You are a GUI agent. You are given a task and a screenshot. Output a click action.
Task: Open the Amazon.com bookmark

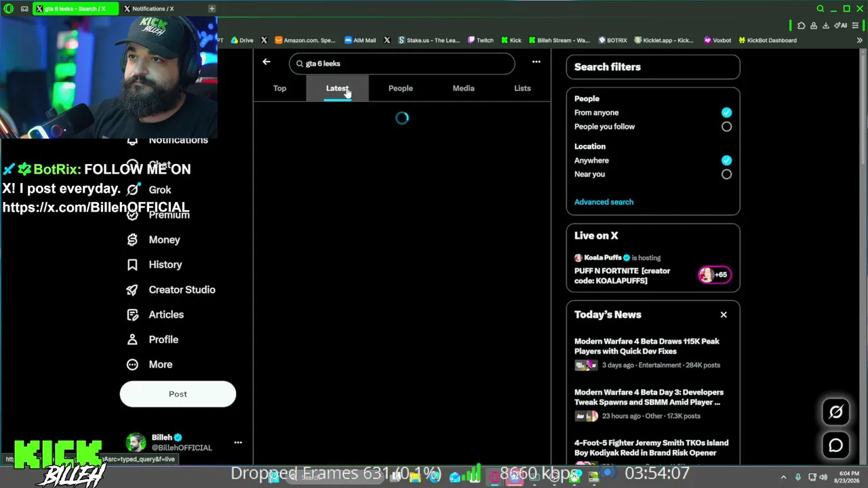[x=305, y=41]
